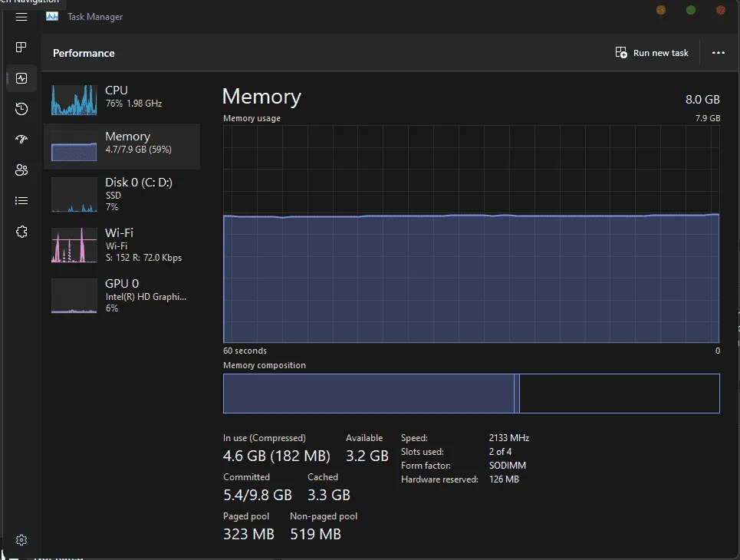
Task: Click the Hardware reserved label
Action: (439, 479)
